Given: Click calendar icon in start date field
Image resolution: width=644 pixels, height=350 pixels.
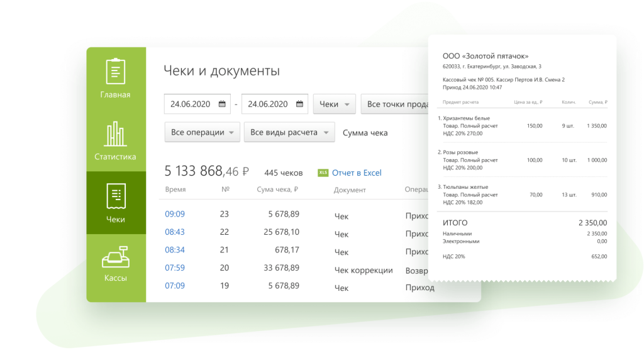Looking at the screenshot, I should (222, 104).
